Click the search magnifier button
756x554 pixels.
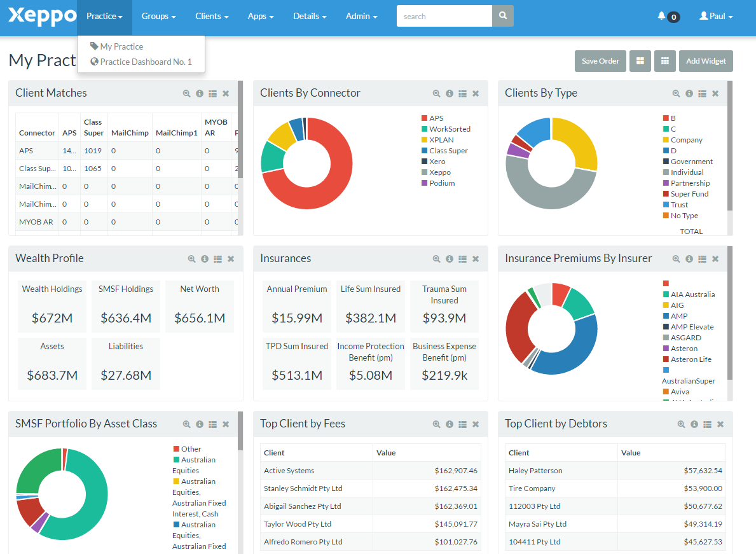point(503,17)
